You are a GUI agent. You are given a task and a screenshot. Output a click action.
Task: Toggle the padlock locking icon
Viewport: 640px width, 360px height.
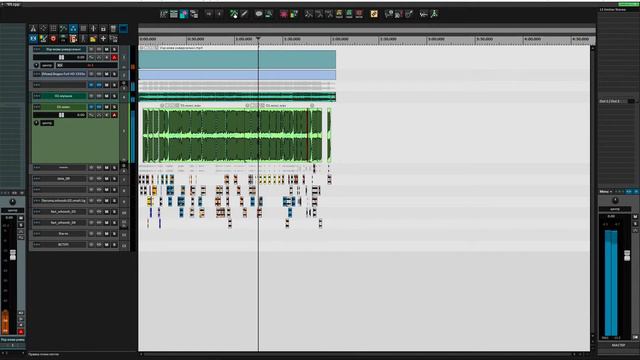pyautogui.click(x=103, y=28)
